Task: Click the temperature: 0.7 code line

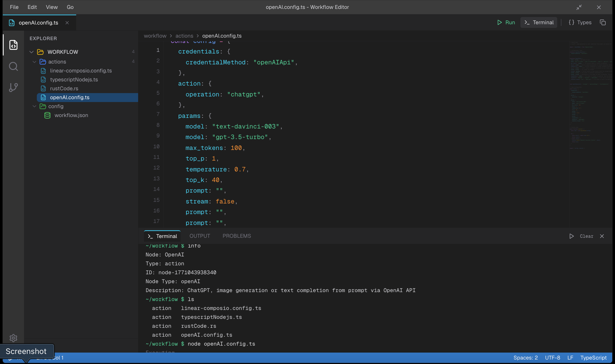Action: click(217, 169)
